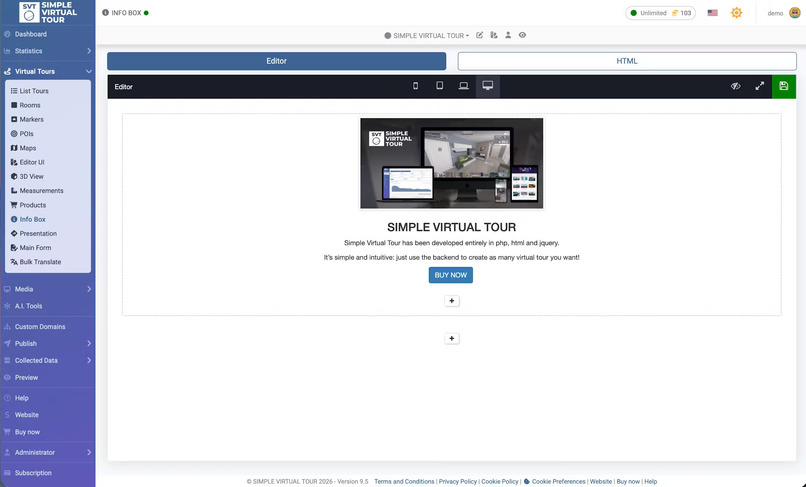The image size is (806, 487).
Task: Click the Bulk Translate icon
Action: [x=14, y=262]
